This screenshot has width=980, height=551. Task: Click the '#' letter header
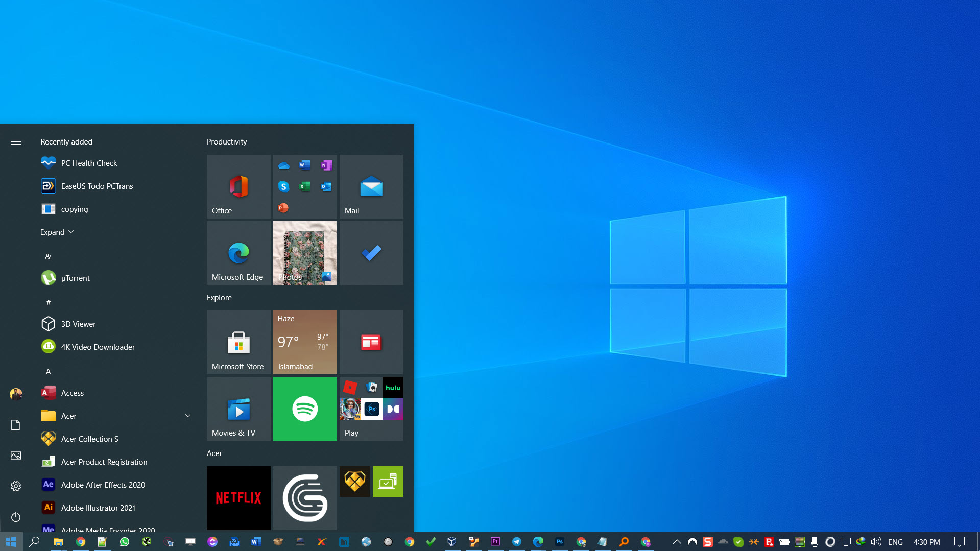[x=49, y=303]
